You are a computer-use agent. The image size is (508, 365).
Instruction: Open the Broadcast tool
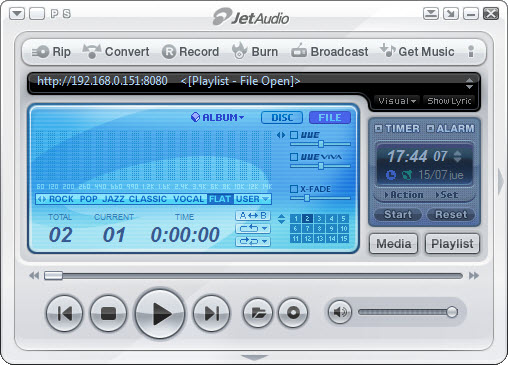(330, 51)
